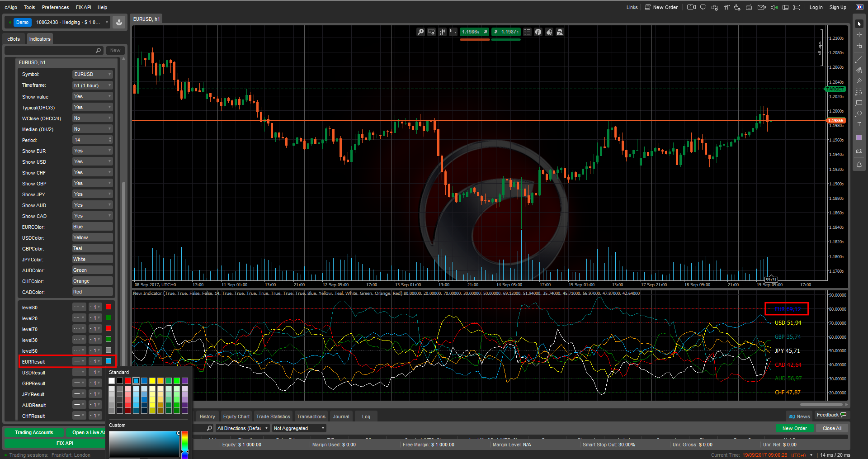Select the trend line drawing tool

coord(859,59)
